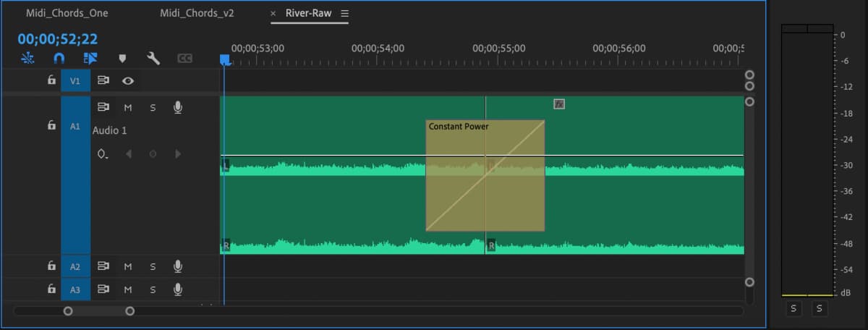The height and width of the screenshot is (330, 868).
Task: Toggle A3 track lock
Action: [x=51, y=289]
